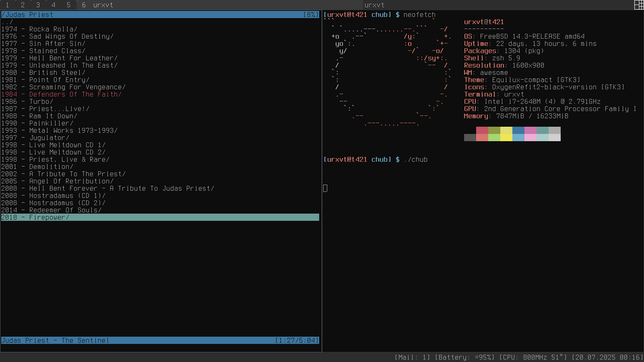644x362 pixels.
Task: Open 1982 - Screaming For Vengeance folder
Action: pyautogui.click(x=63, y=87)
